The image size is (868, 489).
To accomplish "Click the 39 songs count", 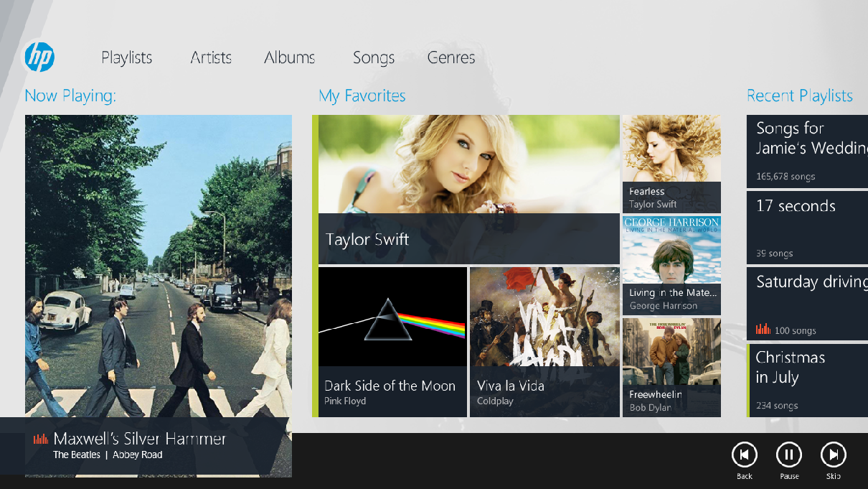I will (x=774, y=253).
